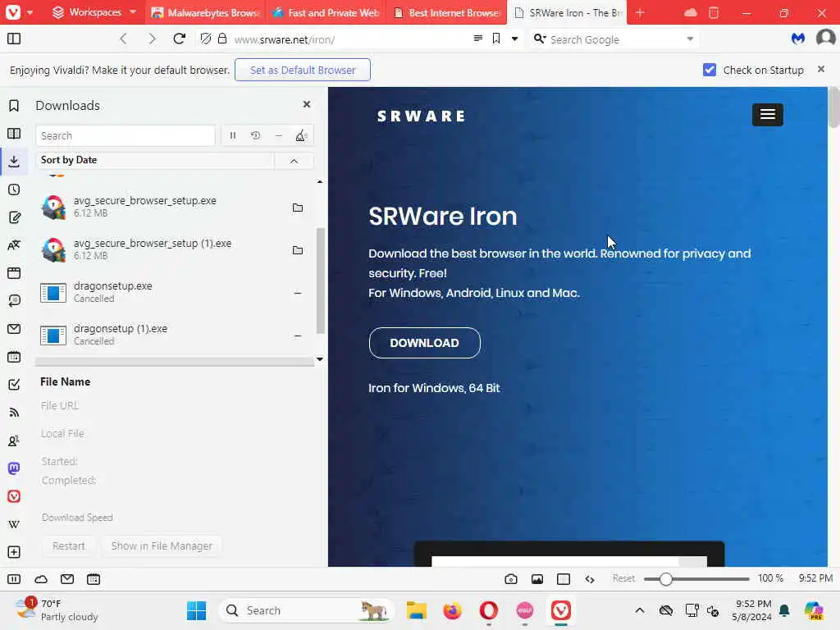The width and height of the screenshot is (840, 630).
Task: Click the search engine selector icon
Action: (x=540, y=39)
